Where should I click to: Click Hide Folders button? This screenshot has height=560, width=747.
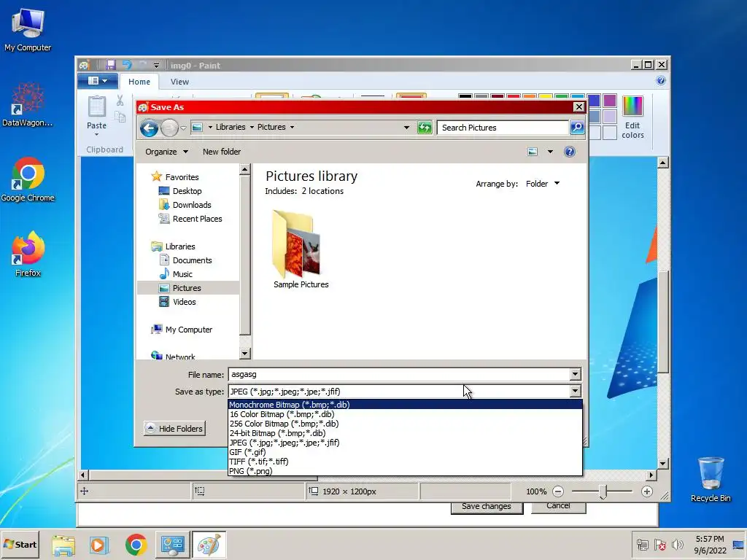pyautogui.click(x=175, y=429)
